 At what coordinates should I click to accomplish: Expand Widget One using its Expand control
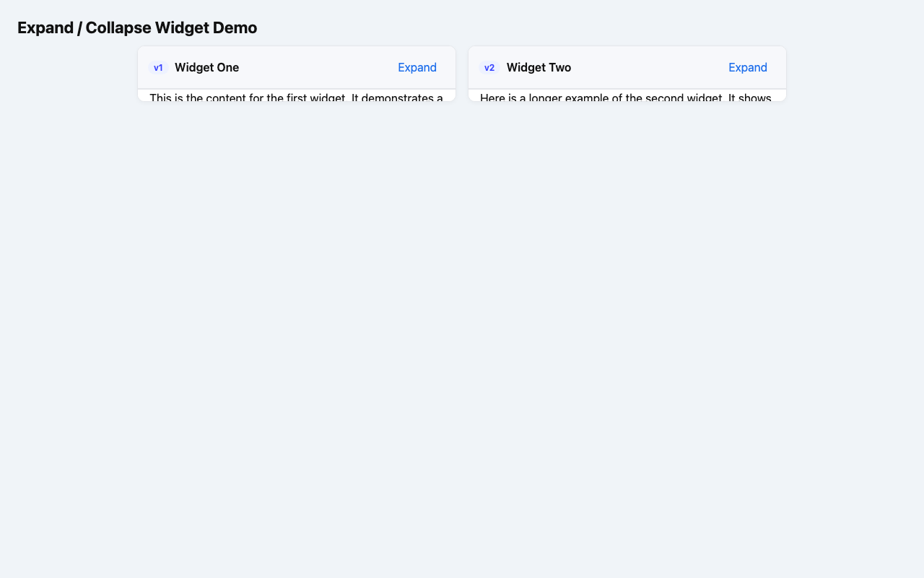point(417,67)
